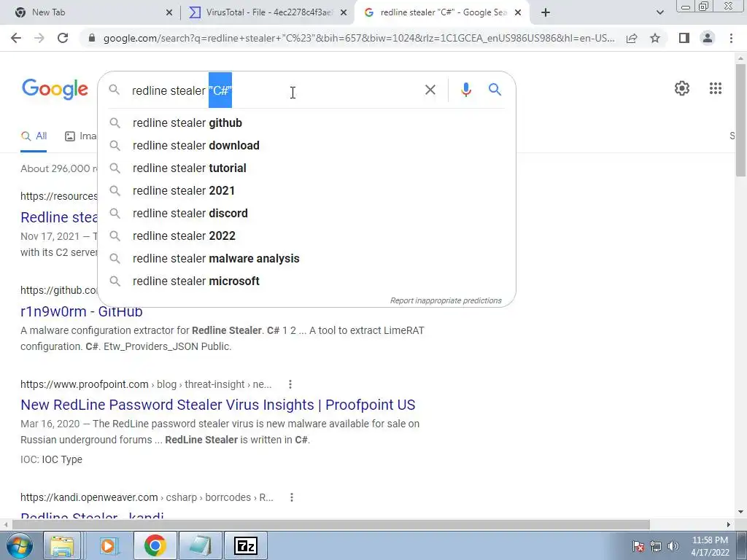Open Windows Media Player from taskbar
This screenshot has height=560, width=747.
(x=108, y=545)
